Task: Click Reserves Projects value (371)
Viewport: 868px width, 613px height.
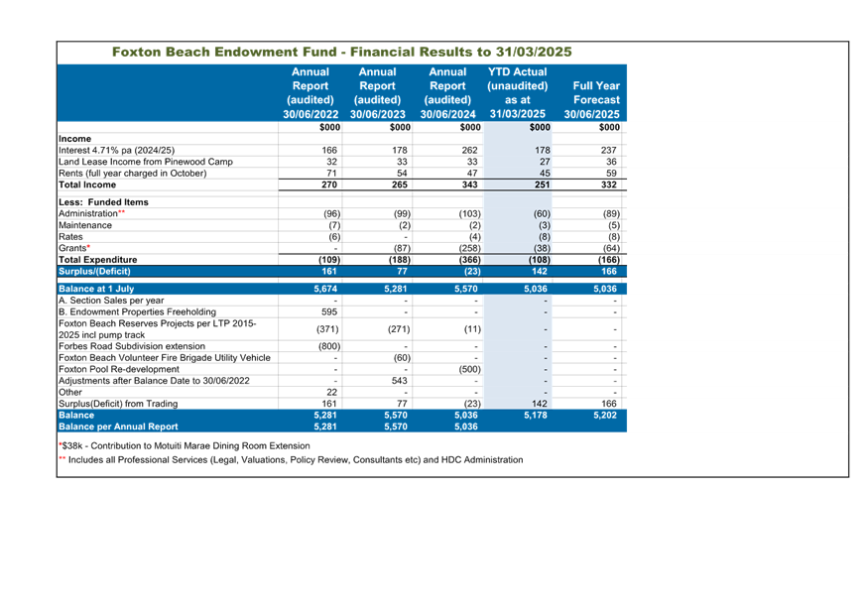Action: (327, 329)
